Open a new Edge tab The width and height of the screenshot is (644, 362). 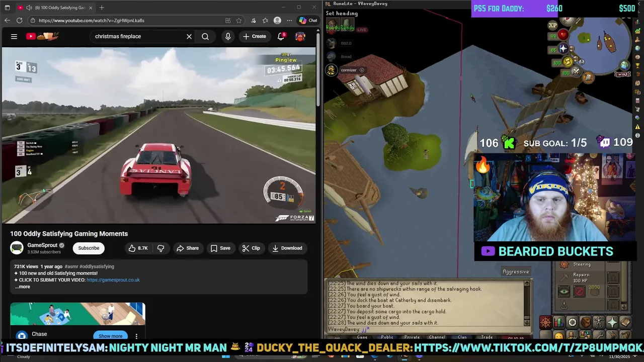(x=102, y=8)
